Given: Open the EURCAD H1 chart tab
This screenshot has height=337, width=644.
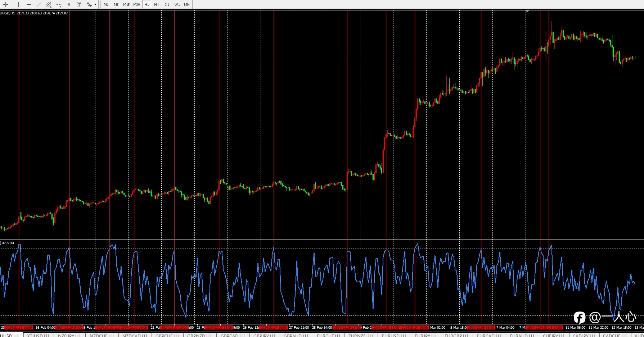Looking at the screenshot, I should [489, 335].
